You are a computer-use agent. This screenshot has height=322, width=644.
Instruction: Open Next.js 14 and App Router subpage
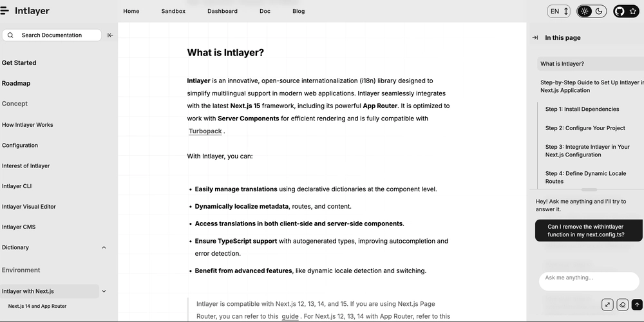(x=37, y=306)
